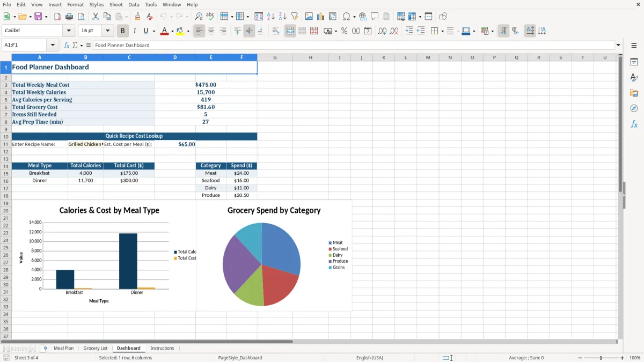The width and height of the screenshot is (644, 362).
Task: Open the Save button dropdown arrow
Action: click(46, 17)
